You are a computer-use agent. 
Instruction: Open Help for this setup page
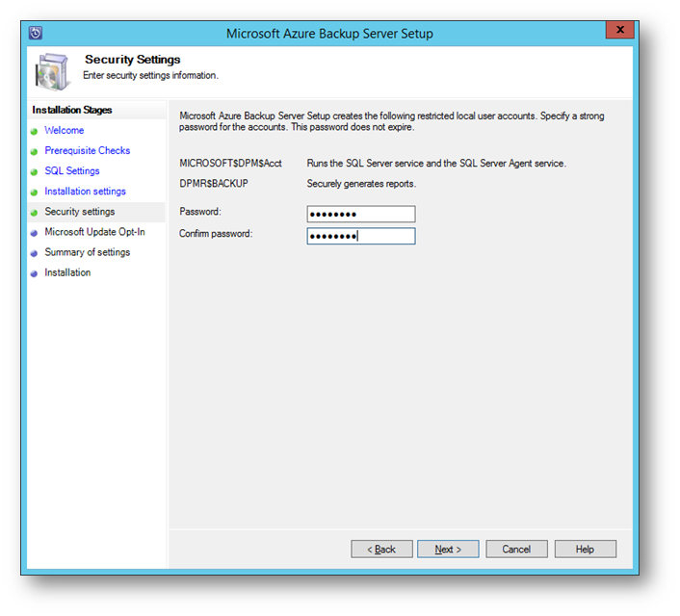pyautogui.click(x=585, y=550)
